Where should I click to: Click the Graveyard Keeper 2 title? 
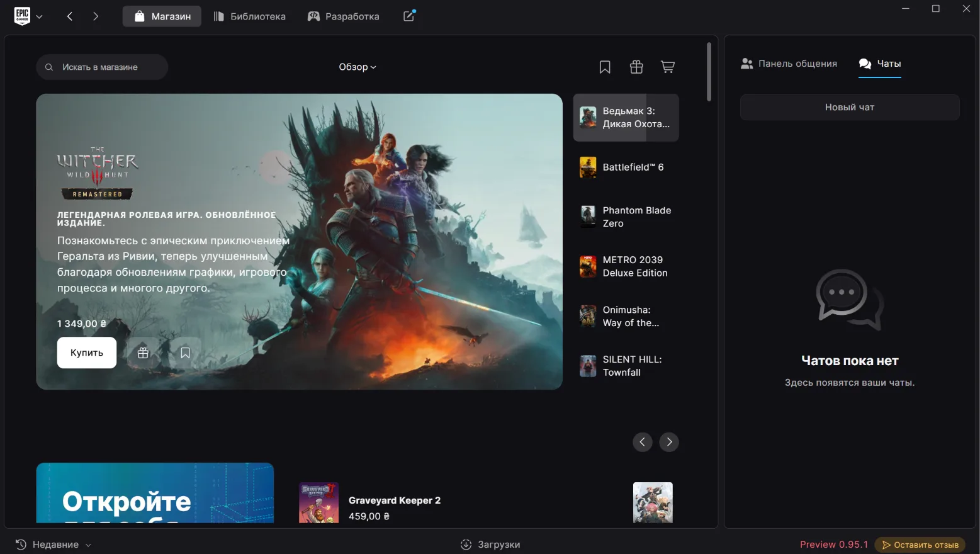point(395,500)
